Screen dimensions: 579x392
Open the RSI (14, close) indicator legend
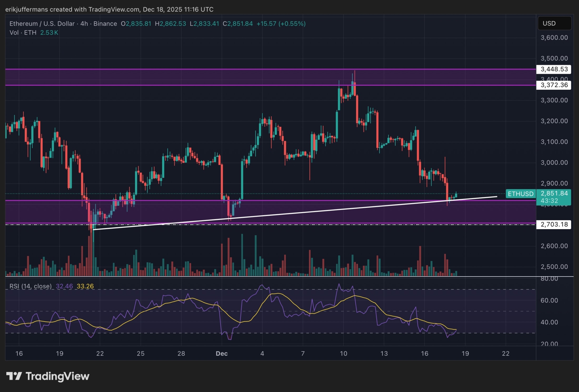(31, 286)
